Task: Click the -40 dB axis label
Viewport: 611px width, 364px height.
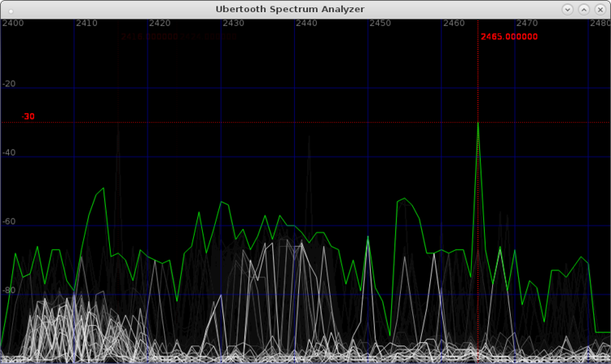Action: tap(9, 152)
